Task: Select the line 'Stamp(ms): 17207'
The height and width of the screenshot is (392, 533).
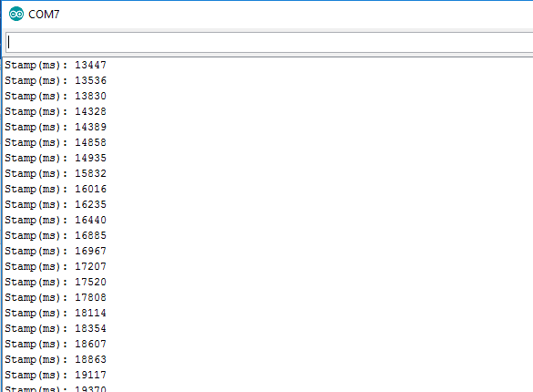Action: point(56,266)
